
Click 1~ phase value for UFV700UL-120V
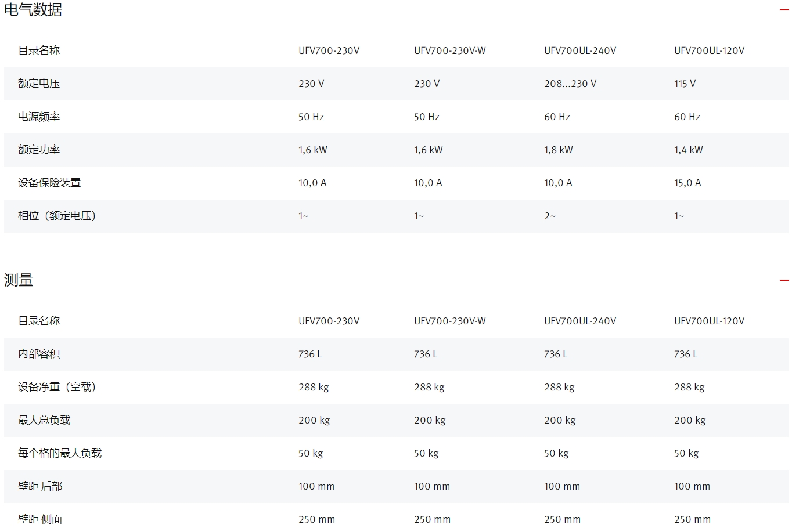click(679, 216)
